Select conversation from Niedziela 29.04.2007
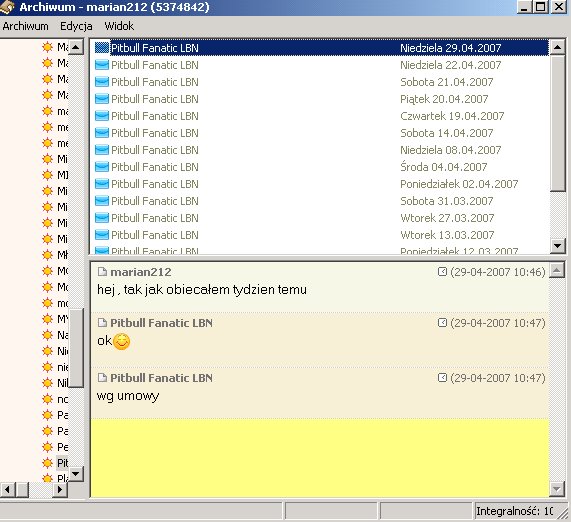This screenshot has height=522, width=571. 321,48
